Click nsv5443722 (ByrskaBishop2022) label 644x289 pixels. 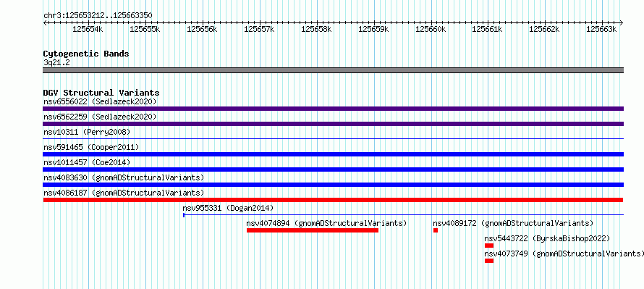548,238
